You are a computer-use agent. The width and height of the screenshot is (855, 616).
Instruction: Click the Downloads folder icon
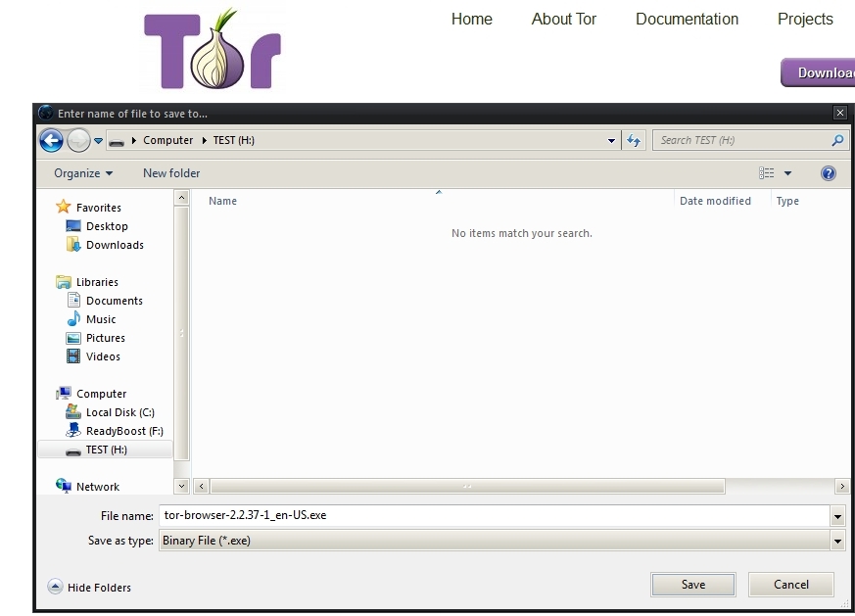pyautogui.click(x=73, y=244)
